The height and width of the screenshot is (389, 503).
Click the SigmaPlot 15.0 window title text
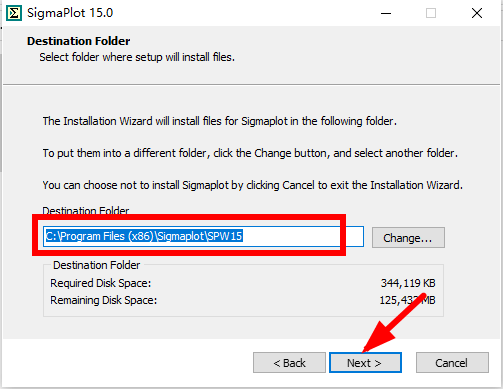click(70, 13)
